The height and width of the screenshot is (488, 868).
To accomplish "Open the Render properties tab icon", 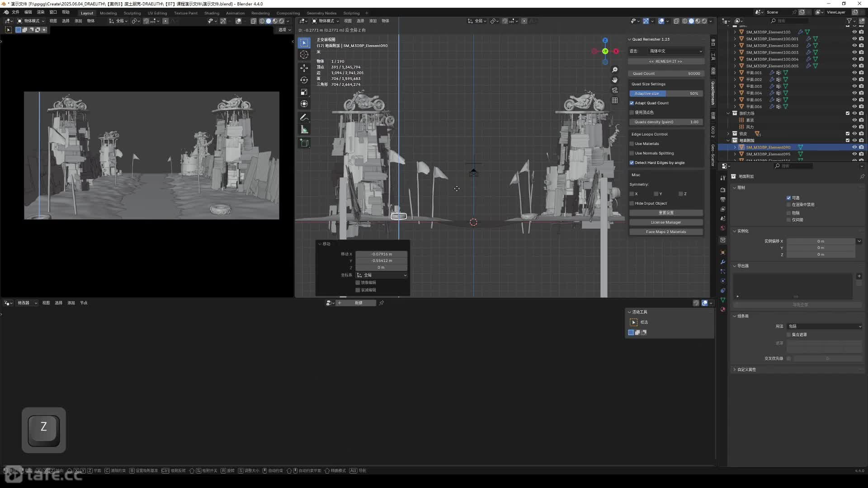I will coord(723,190).
